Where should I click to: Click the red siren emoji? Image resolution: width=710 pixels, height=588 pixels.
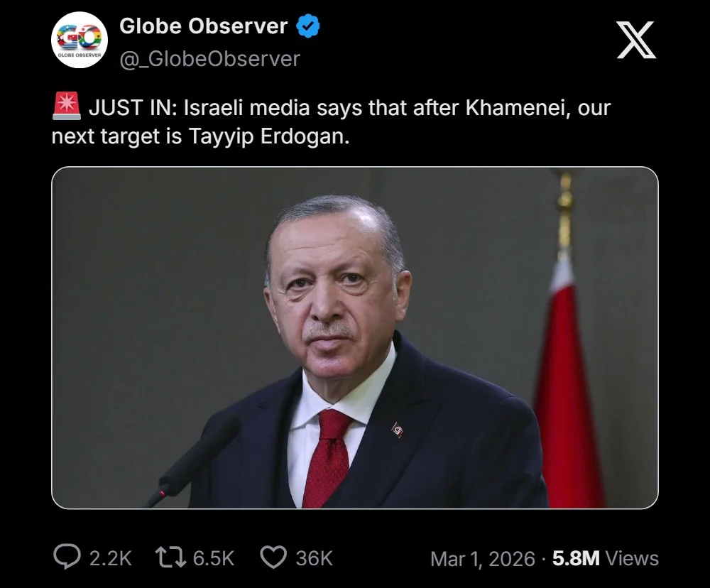click(x=67, y=106)
